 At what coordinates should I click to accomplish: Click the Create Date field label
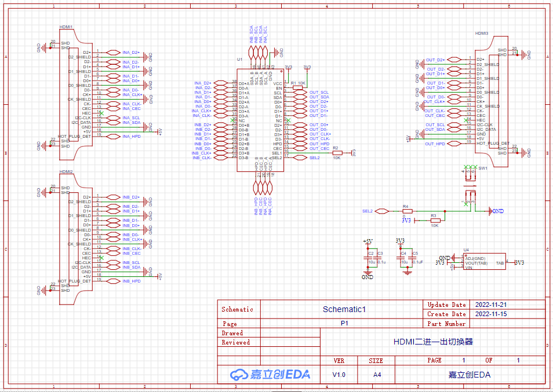pos(446,314)
